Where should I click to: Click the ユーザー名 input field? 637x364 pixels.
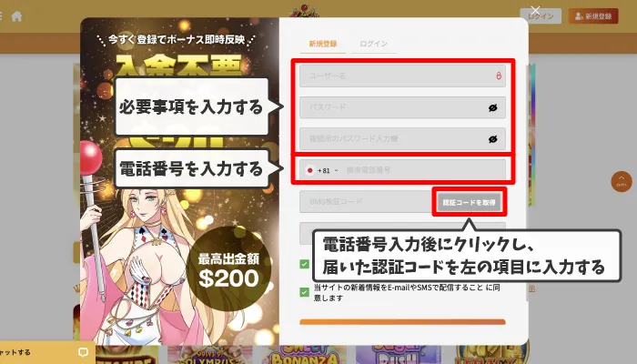[402, 76]
